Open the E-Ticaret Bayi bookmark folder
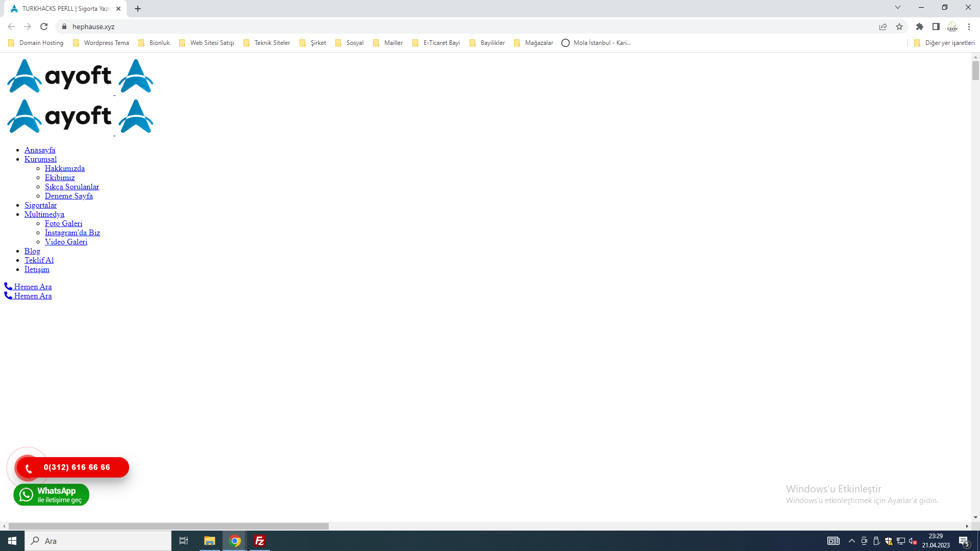This screenshot has width=980, height=551. (x=436, y=43)
